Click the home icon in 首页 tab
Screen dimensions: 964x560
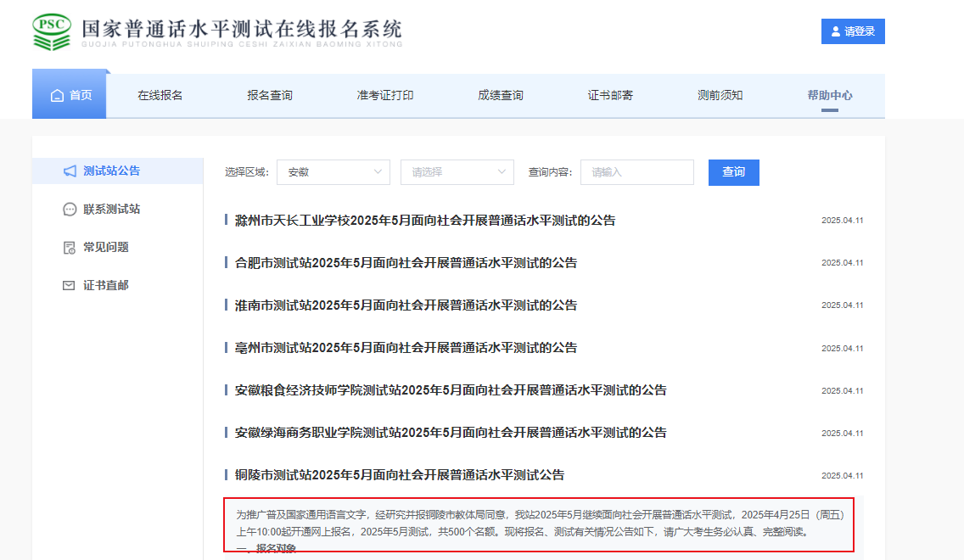[x=57, y=95]
